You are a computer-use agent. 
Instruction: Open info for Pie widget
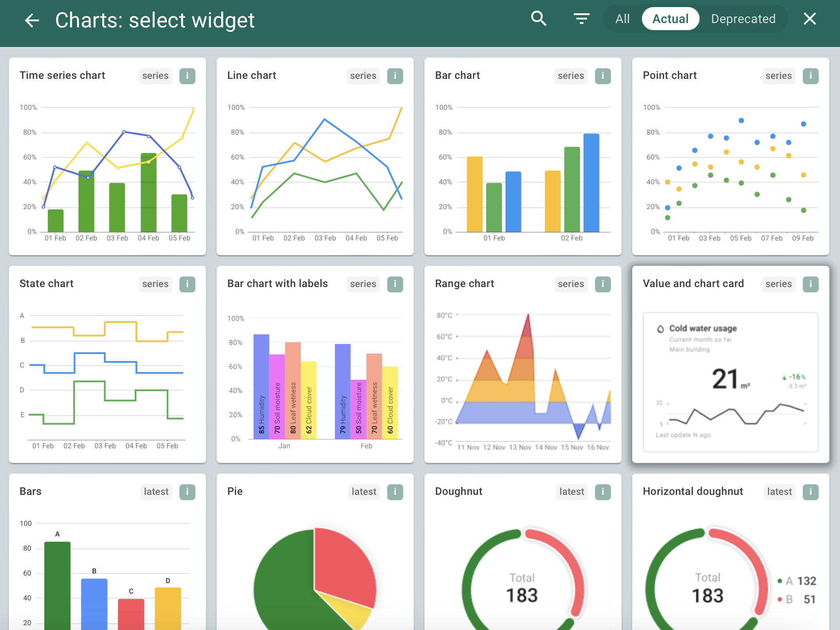pos(395,492)
